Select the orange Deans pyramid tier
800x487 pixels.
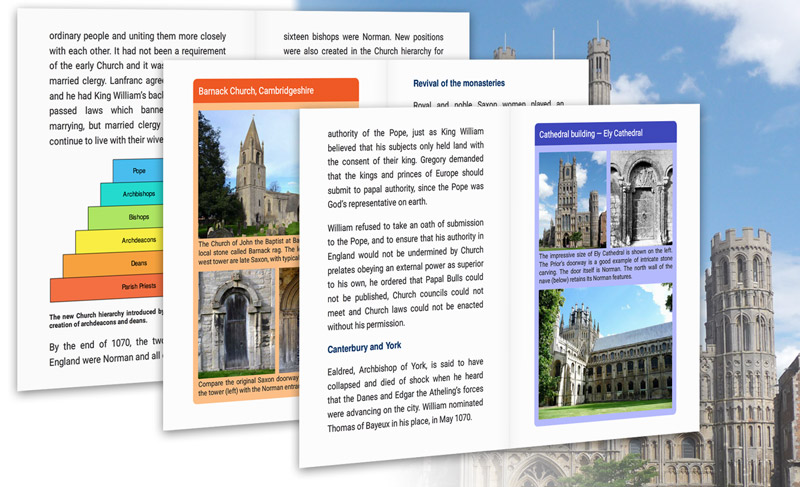(x=113, y=264)
